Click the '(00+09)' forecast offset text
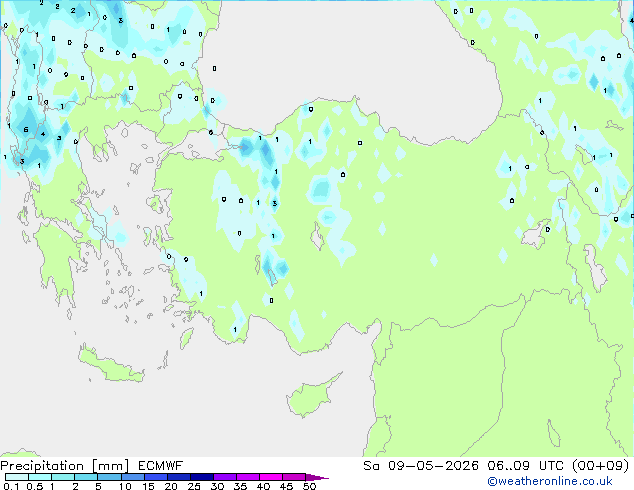 point(600,466)
